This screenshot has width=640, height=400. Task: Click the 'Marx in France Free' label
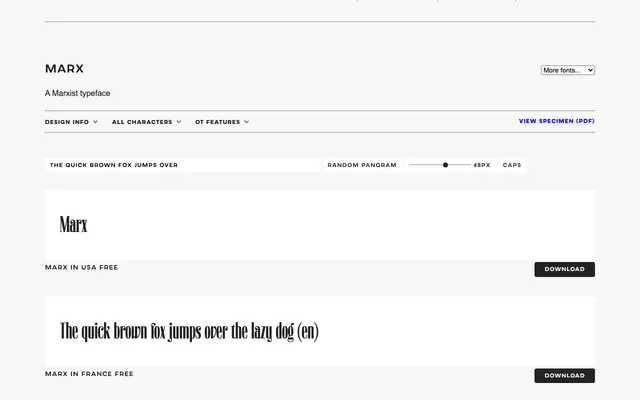point(89,373)
